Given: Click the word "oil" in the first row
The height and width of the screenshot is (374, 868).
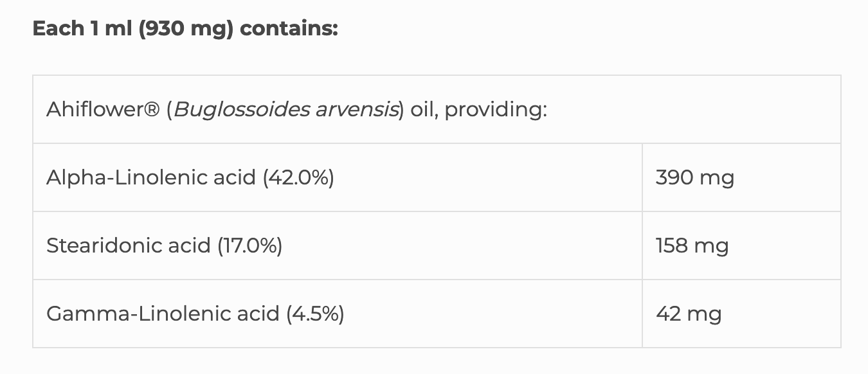Looking at the screenshot, I should [421, 110].
